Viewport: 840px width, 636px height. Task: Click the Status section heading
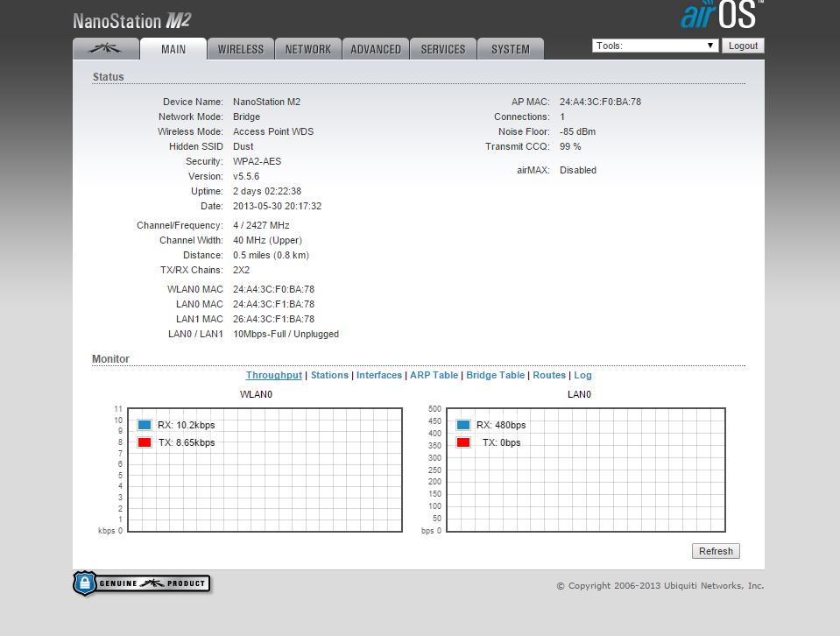click(109, 76)
